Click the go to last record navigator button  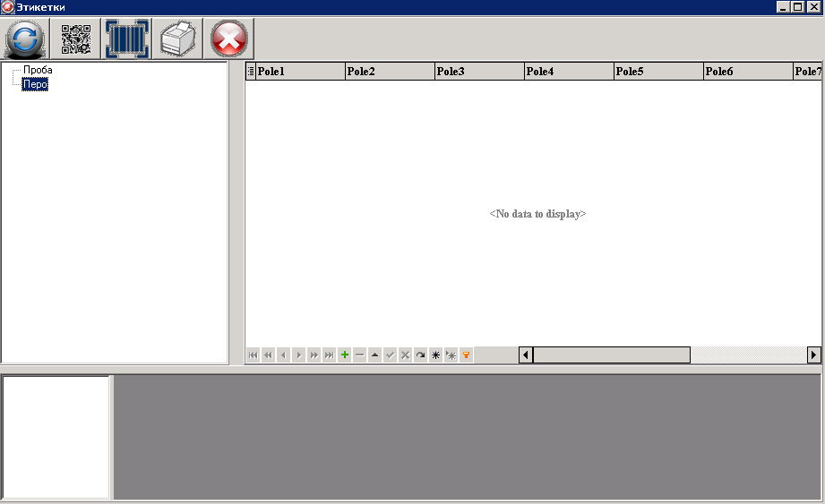tap(330, 355)
